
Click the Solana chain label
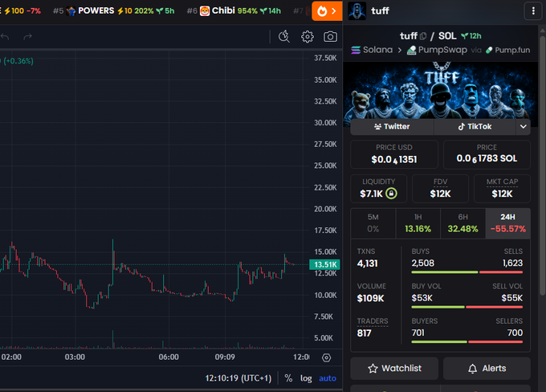click(x=378, y=50)
